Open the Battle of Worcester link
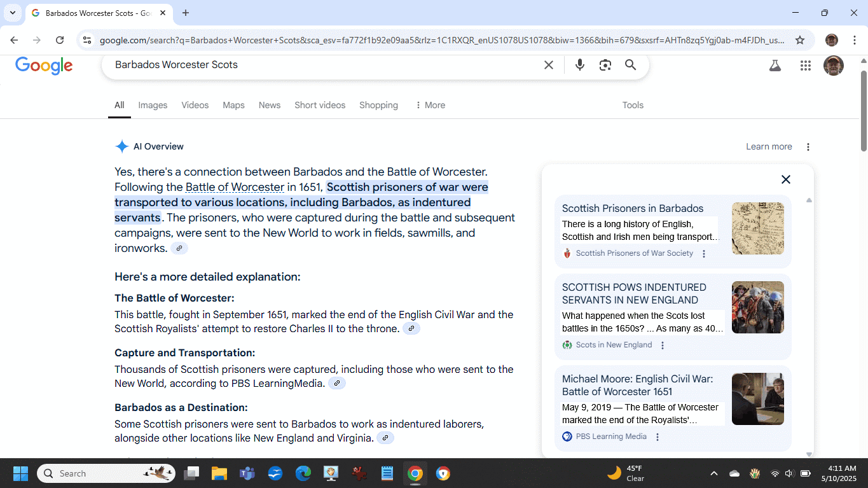 tap(235, 187)
